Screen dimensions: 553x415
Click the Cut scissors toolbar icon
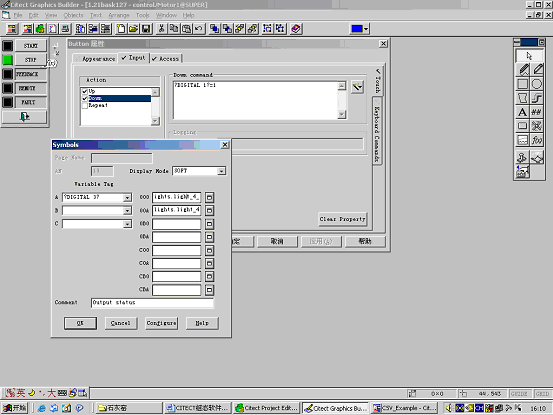tap(162, 29)
